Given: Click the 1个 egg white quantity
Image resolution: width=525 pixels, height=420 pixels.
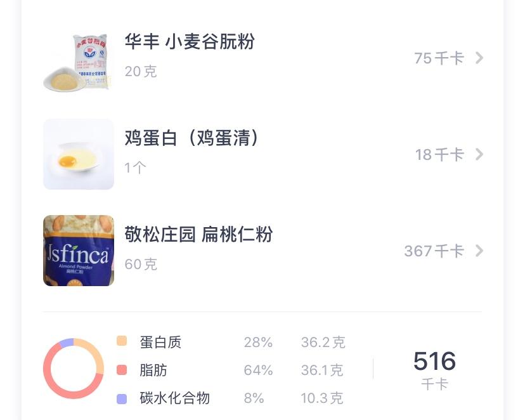Looking at the screenshot, I should [x=136, y=168].
